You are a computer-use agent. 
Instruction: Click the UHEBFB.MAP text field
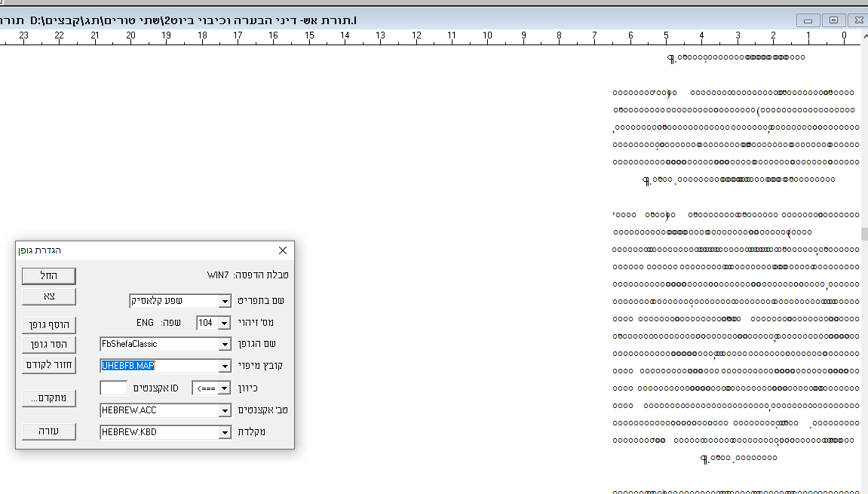click(x=159, y=366)
